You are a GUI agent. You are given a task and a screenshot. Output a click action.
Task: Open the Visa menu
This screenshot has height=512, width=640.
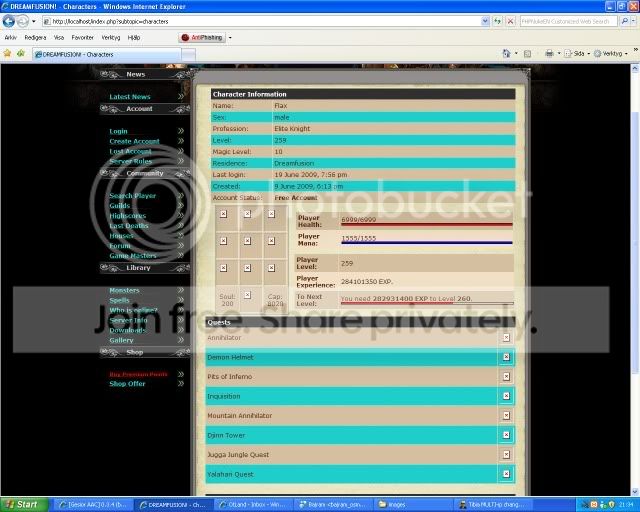pyautogui.click(x=59, y=38)
